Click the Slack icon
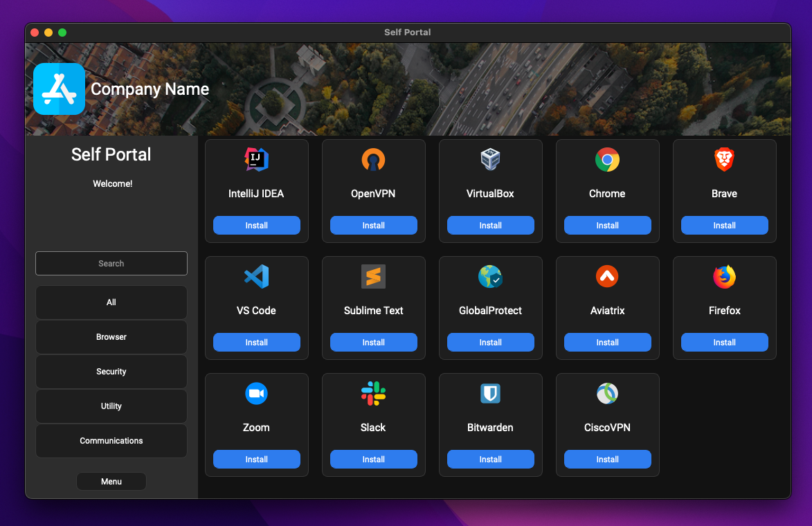 click(373, 394)
